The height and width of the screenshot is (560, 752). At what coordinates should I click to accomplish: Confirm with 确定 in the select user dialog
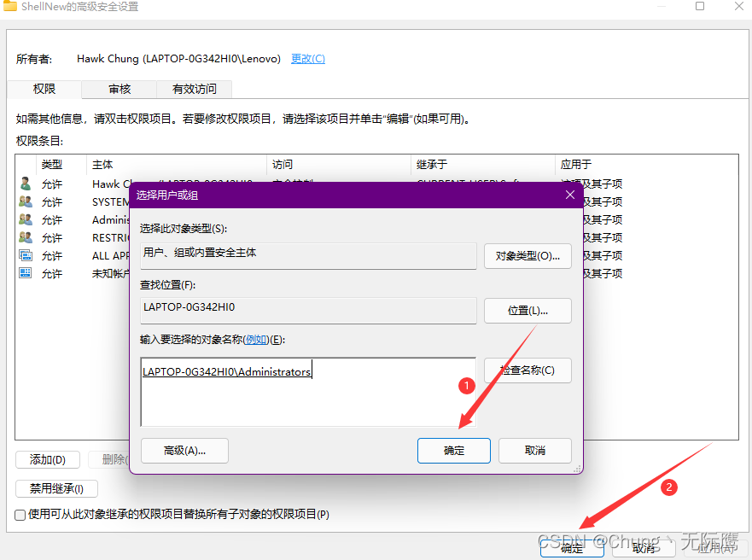(x=454, y=451)
